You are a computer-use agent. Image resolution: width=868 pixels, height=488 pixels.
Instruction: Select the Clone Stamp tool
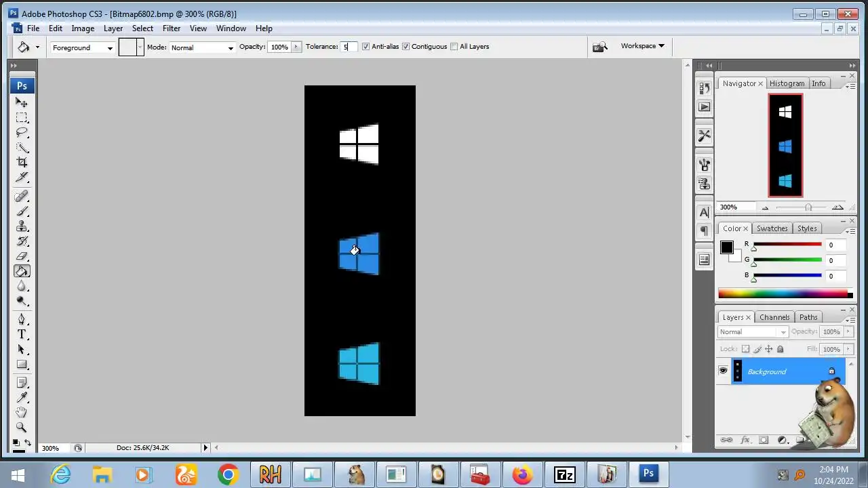click(22, 226)
